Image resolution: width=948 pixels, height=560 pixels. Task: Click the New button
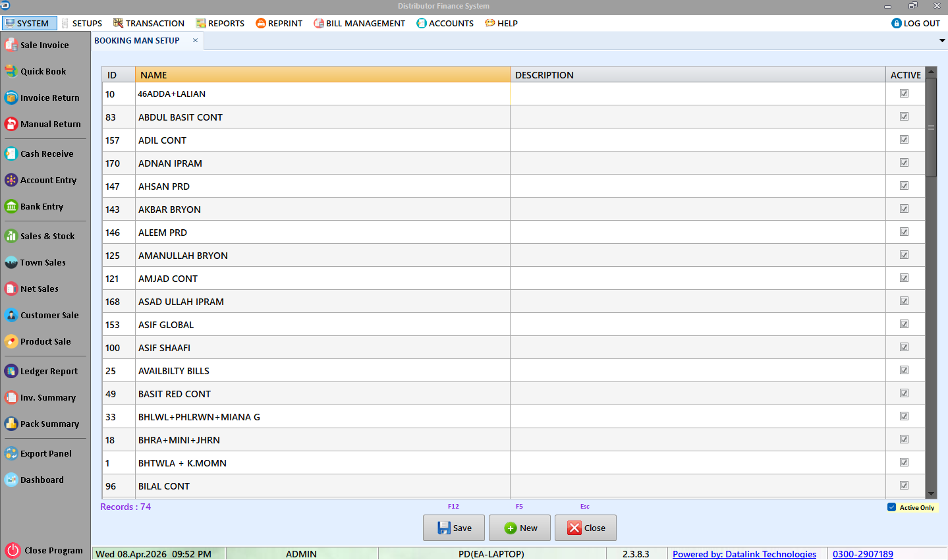click(520, 528)
